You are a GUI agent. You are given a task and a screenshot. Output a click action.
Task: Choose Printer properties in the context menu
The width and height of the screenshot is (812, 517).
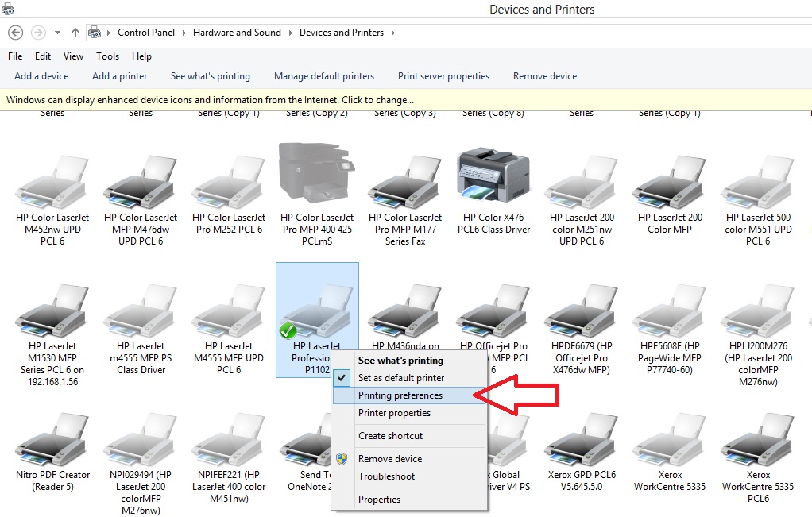click(408, 413)
